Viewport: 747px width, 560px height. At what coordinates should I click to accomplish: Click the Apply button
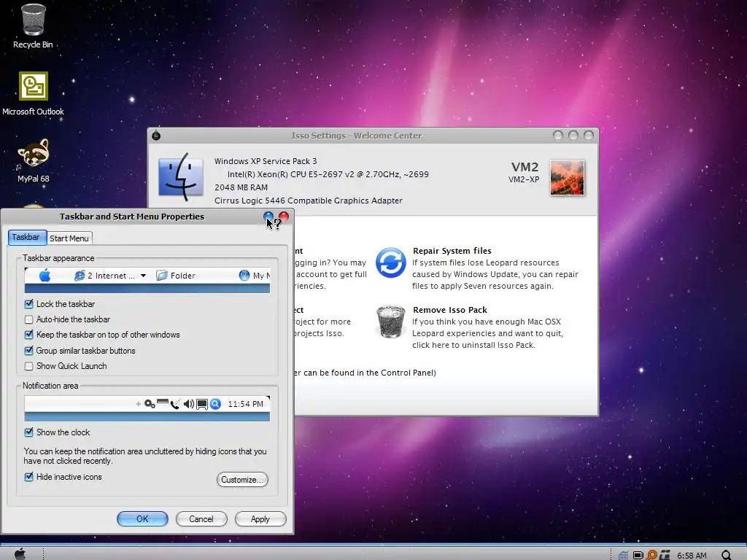[260, 519]
